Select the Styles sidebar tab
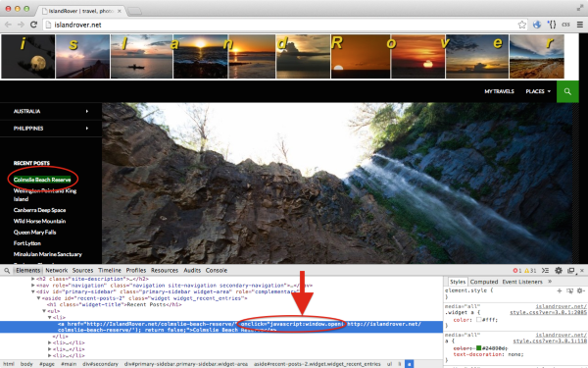This screenshot has width=588, height=368. coord(457,282)
